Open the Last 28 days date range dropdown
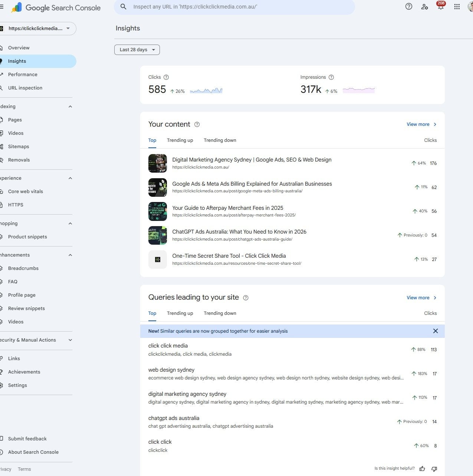 pyautogui.click(x=137, y=50)
